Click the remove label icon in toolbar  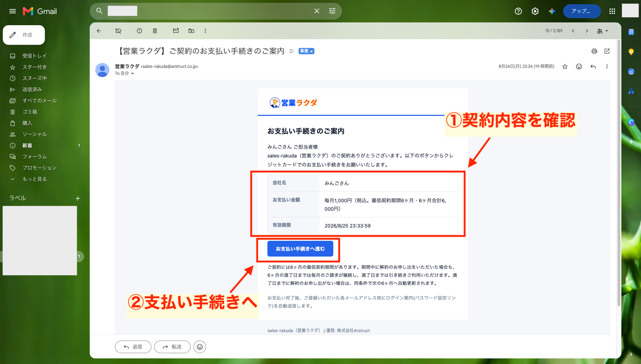coord(118,31)
